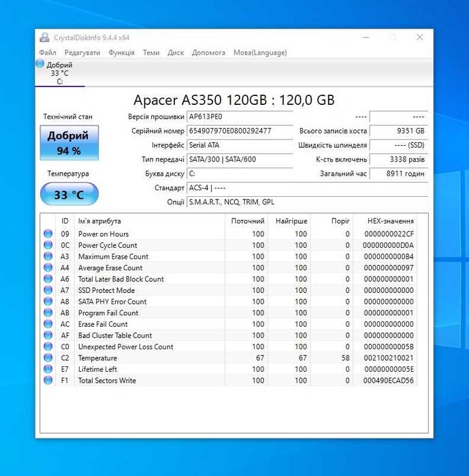Click the 3338 разів power on count value
The height and width of the screenshot is (476, 469).
(x=399, y=159)
